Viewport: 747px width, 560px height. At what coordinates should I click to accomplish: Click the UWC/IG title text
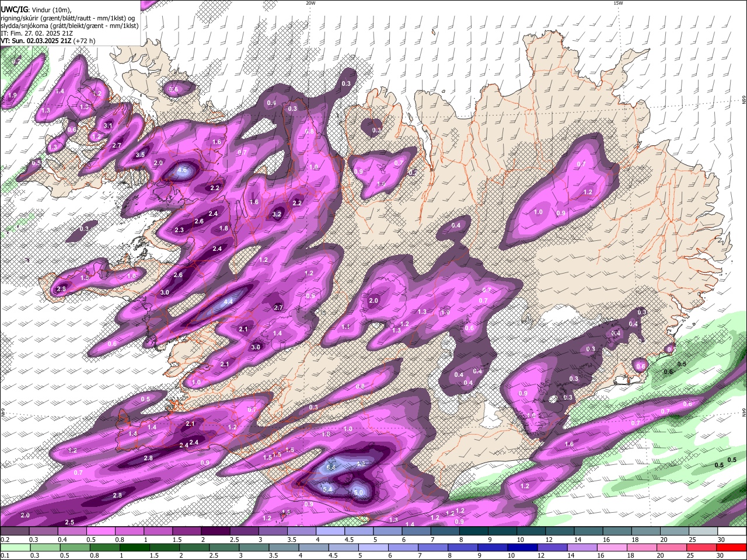[x=14, y=9]
